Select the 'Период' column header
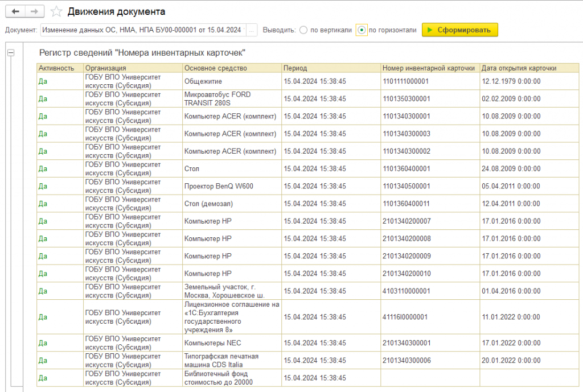583x392 pixels. [x=331, y=68]
